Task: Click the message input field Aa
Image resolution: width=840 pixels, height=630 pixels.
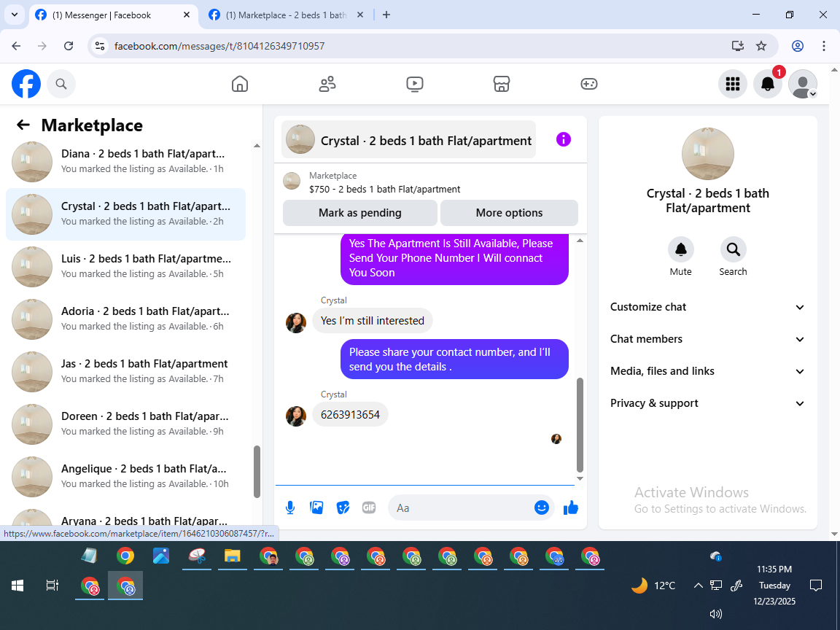Action: coord(462,507)
